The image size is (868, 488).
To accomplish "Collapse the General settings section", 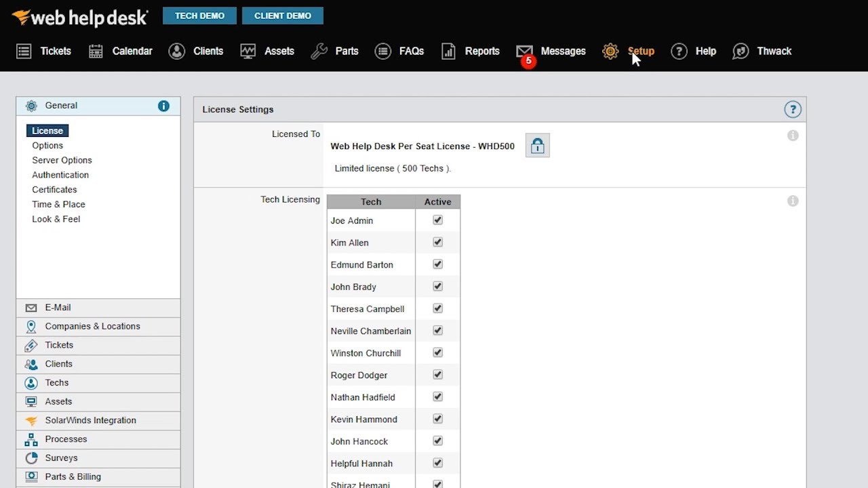I will (98, 106).
